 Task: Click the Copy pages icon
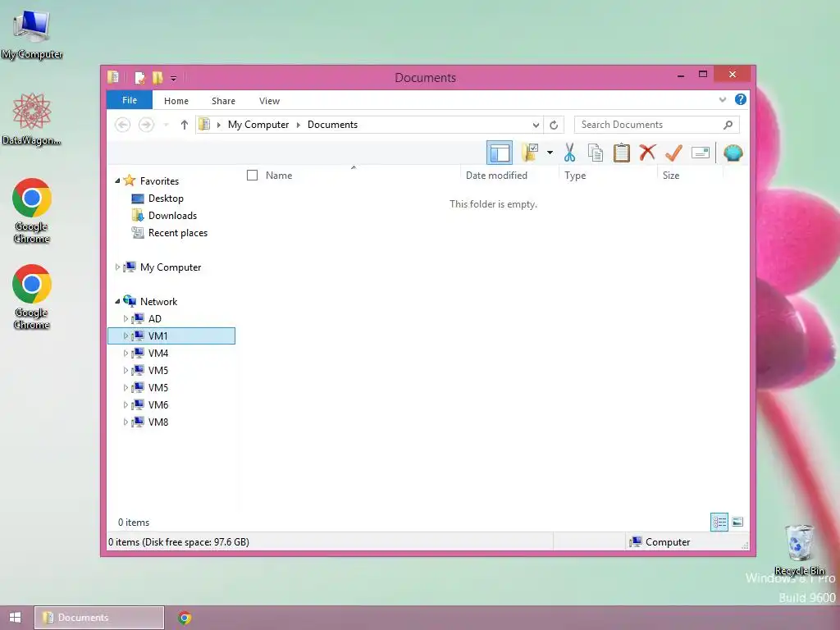[x=596, y=153]
